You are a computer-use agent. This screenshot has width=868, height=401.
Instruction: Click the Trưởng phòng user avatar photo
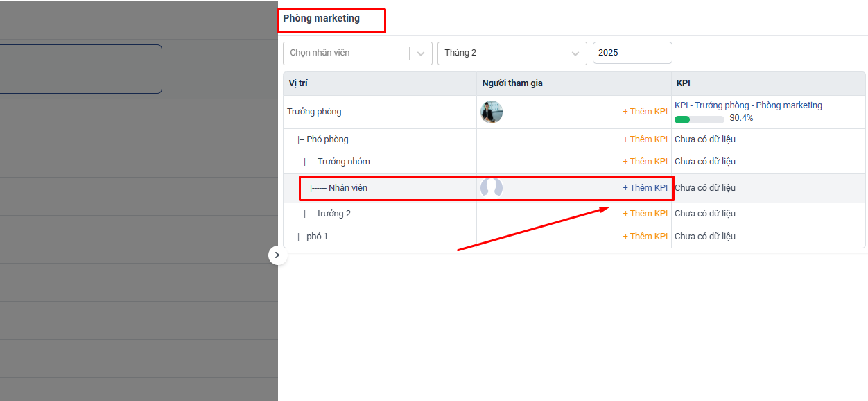(x=492, y=112)
